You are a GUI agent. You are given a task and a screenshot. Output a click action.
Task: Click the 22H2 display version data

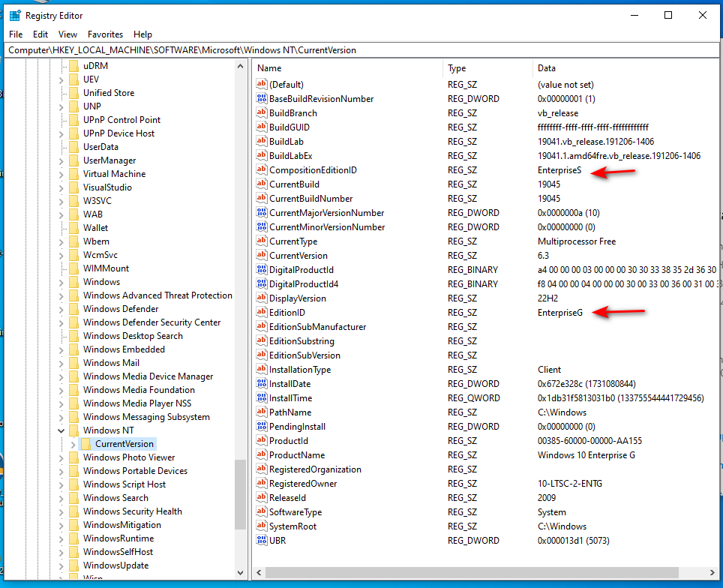(547, 298)
